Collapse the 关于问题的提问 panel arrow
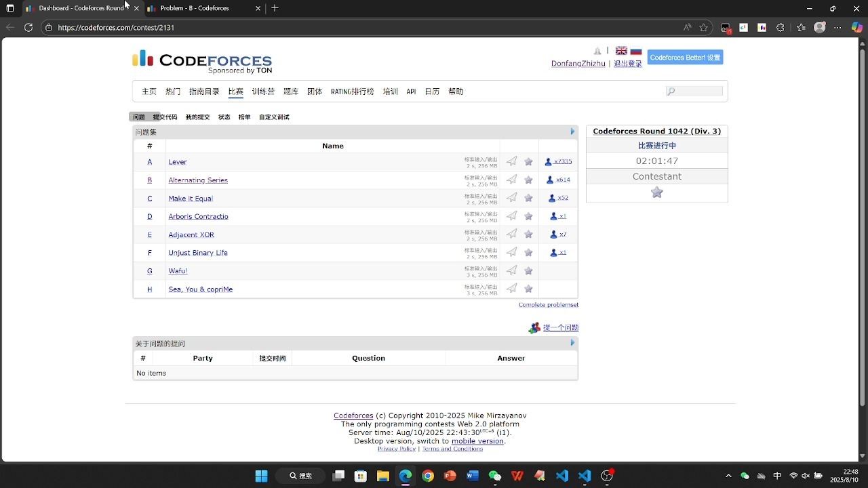The image size is (868, 488). [572, 343]
